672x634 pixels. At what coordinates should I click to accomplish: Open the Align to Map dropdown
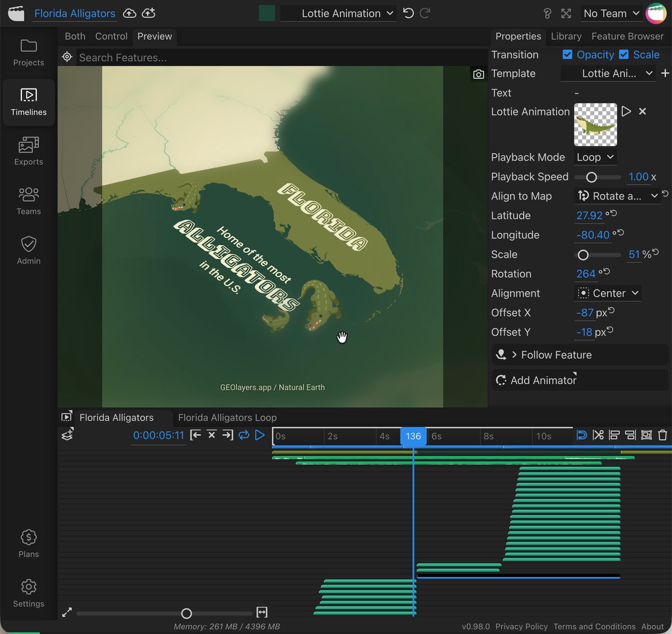tap(618, 196)
